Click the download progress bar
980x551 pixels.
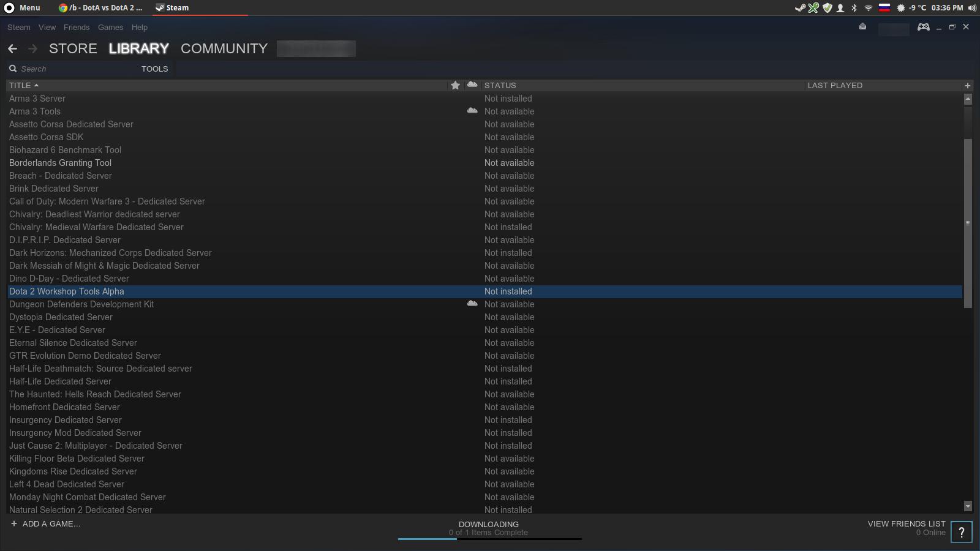click(489, 539)
